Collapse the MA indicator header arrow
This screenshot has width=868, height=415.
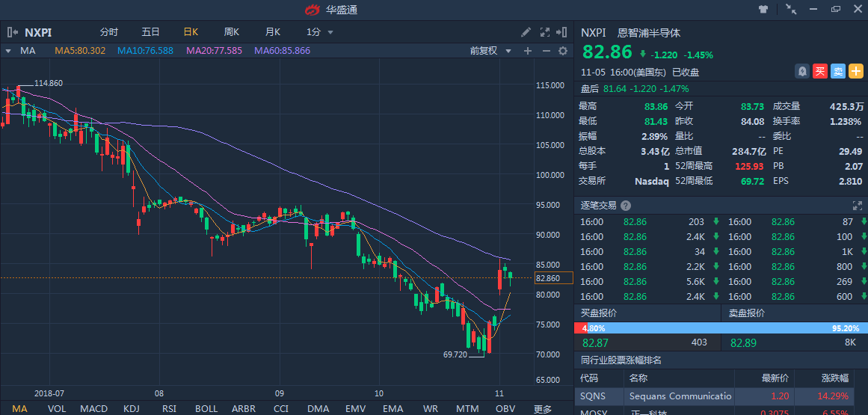coord(8,51)
